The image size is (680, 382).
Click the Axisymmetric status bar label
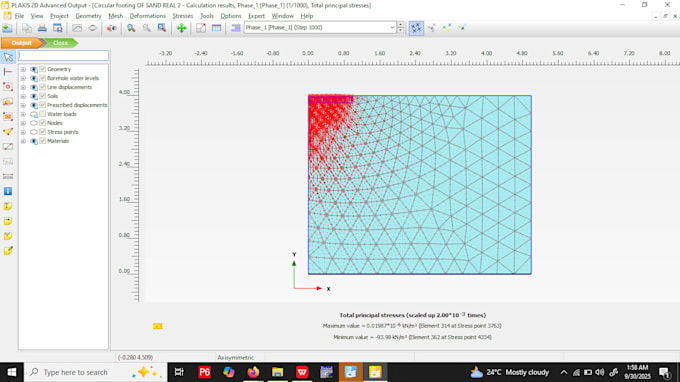pos(235,358)
